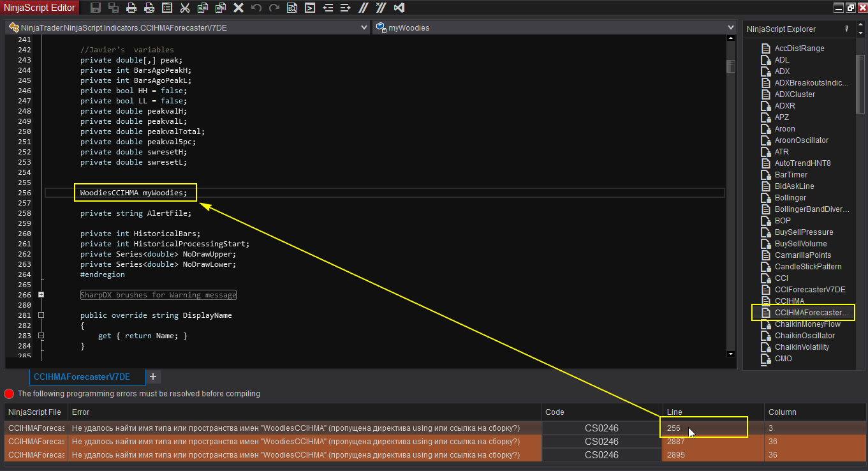
Task: Click the ATR locked file icon
Action: (766, 152)
